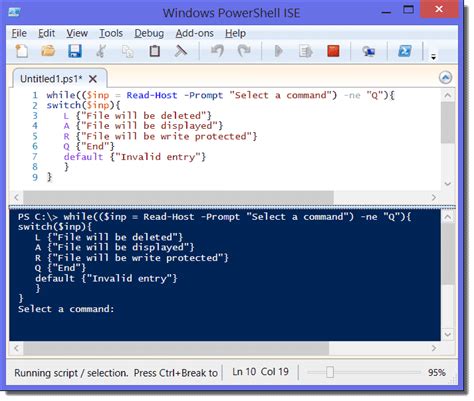
Task: Run the script with the green play icon
Action: 279,51
